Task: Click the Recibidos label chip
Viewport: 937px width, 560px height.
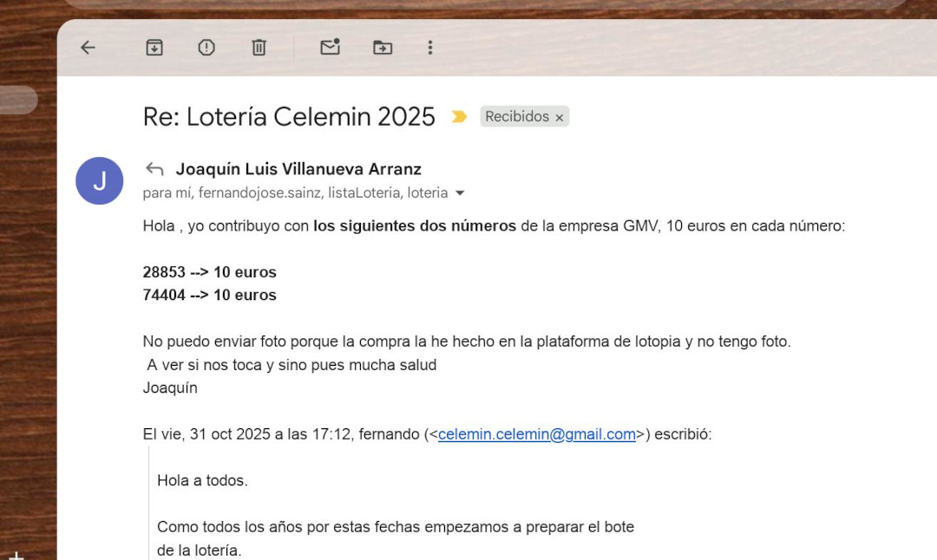Action: tap(517, 117)
